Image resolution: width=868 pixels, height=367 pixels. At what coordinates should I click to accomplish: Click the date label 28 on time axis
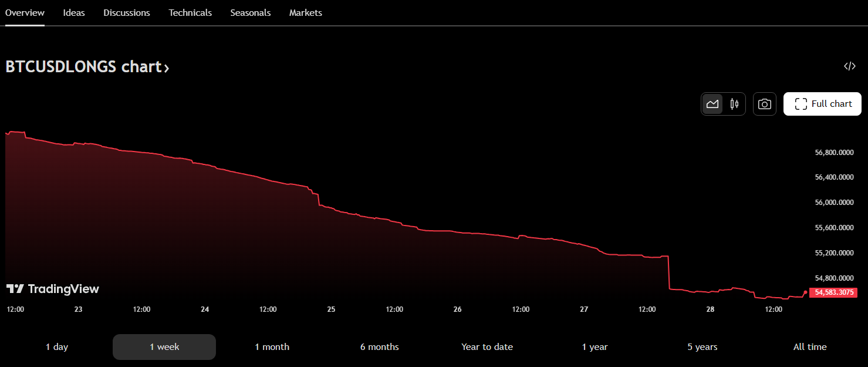(x=711, y=309)
